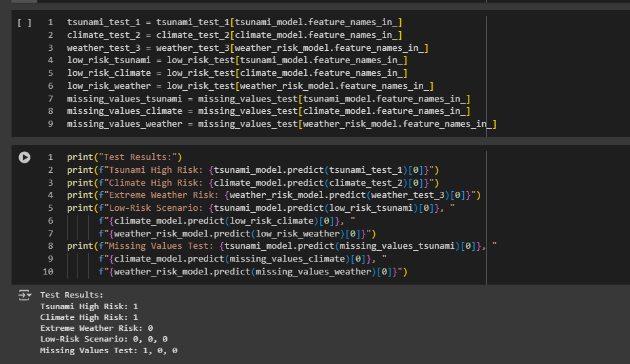The height and width of the screenshot is (364, 630).
Task: Click code line assigning climate_test_2
Action: (235, 35)
